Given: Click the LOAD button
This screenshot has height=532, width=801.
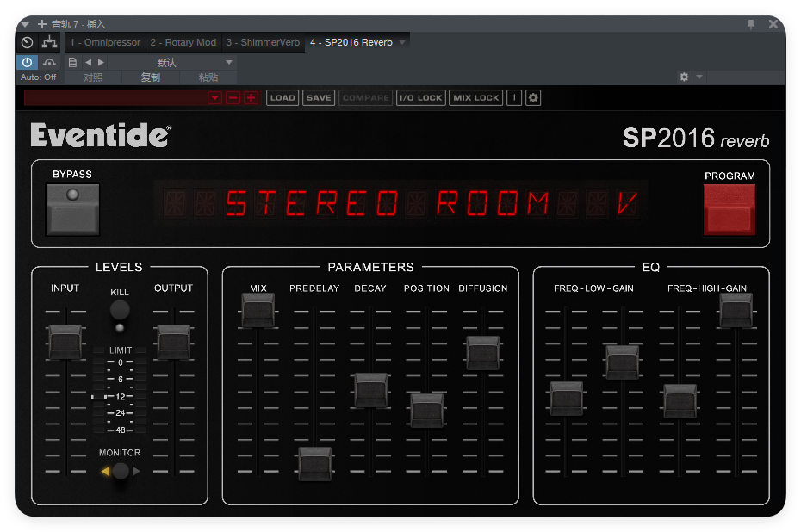Looking at the screenshot, I should pyautogui.click(x=283, y=97).
